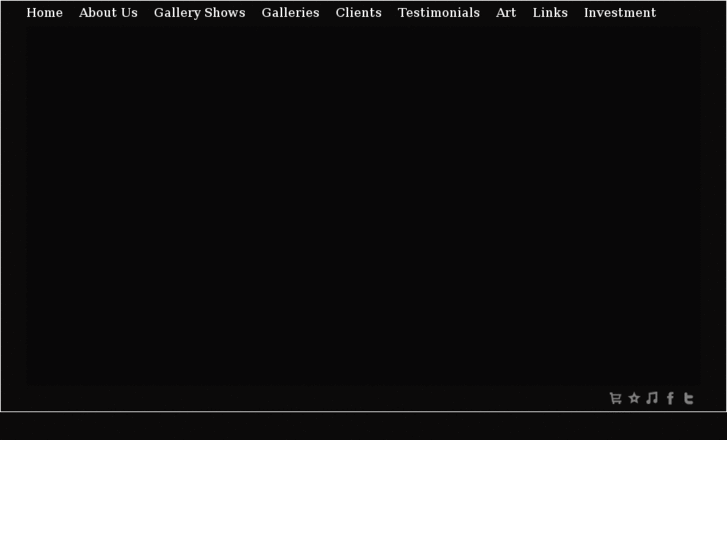Open the shopping cart icon
Image resolution: width=727 pixels, height=545 pixels.
click(615, 398)
